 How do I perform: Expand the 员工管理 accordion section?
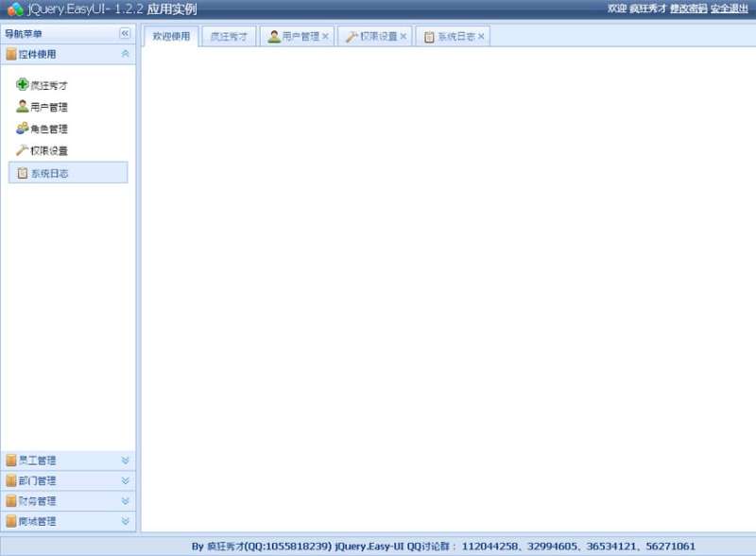[x=125, y=460]
